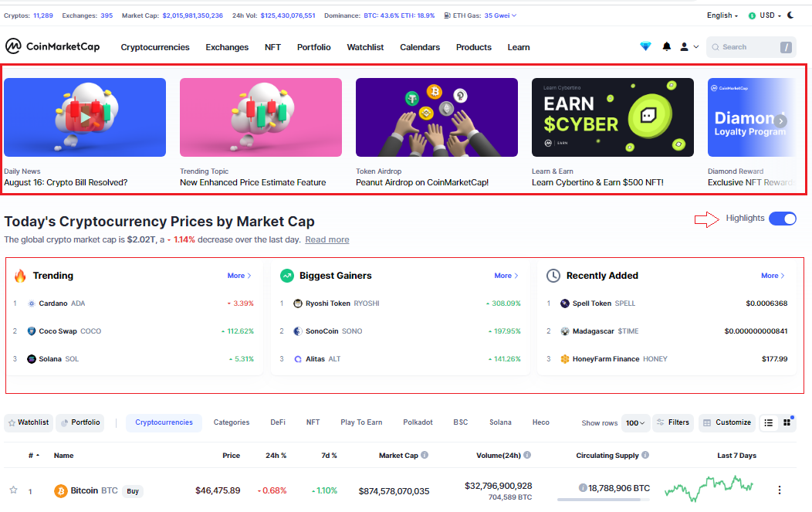Screen dimensions: 812x512
Task: Open the Filters panel
Action: tap(673, 423)
